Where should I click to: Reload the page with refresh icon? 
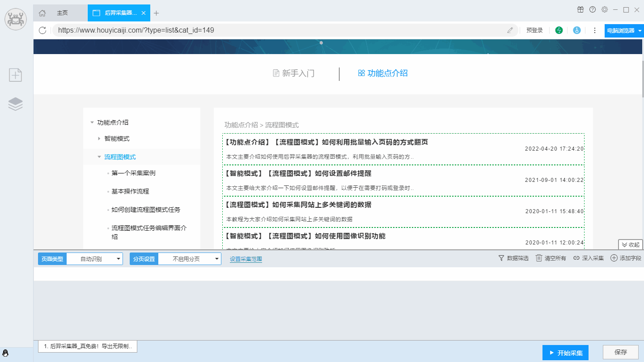[x=42, y=30]
